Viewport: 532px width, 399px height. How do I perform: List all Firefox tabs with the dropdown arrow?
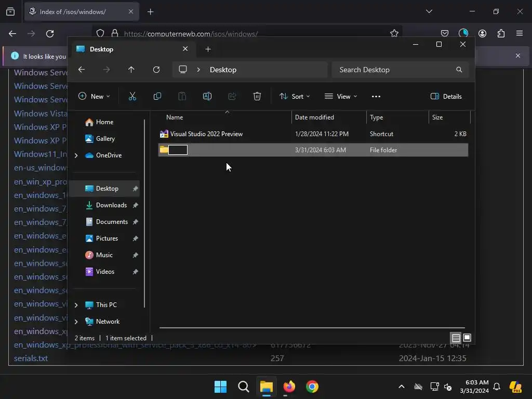click(x=429, y=11)
